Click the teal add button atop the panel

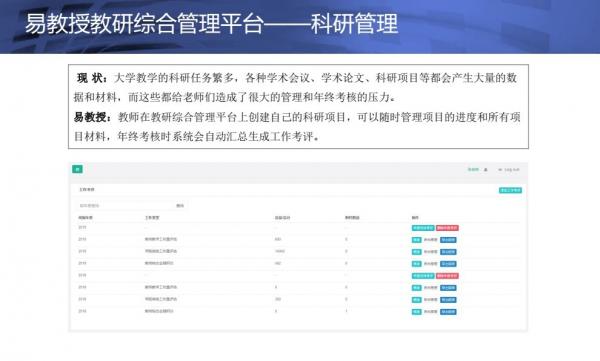(510, 190)
